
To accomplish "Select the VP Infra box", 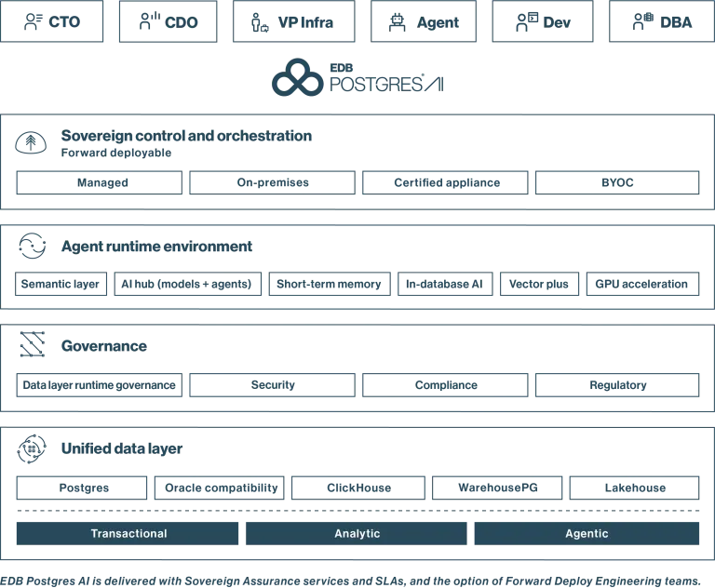I will [294, 21].
